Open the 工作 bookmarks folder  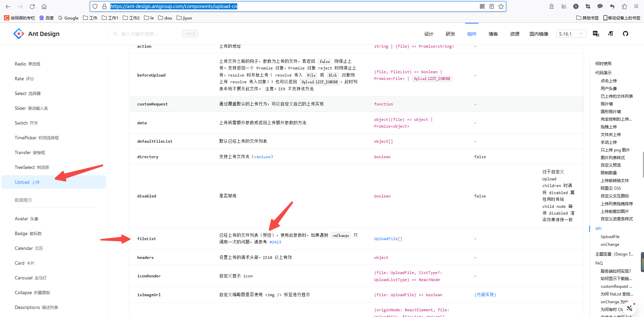[x=90, y=18]
